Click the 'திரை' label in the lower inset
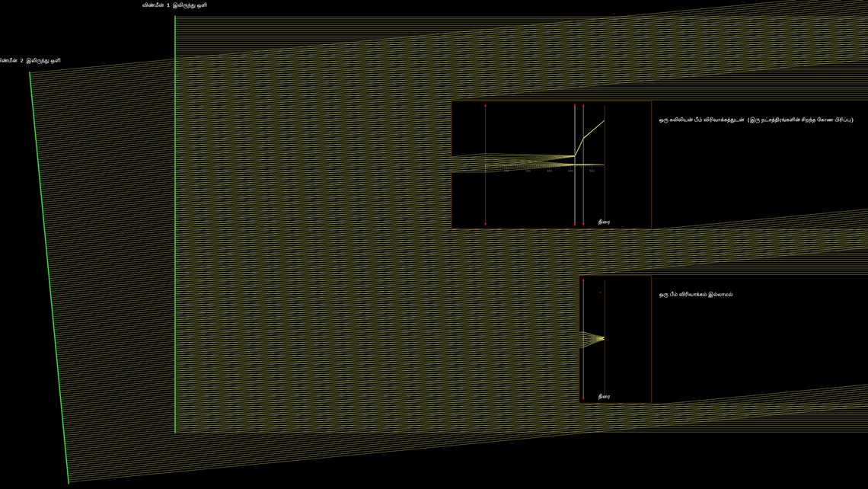The height and width of the screenshot is (489, 868). pyautogui.click(x=604, y=396)
